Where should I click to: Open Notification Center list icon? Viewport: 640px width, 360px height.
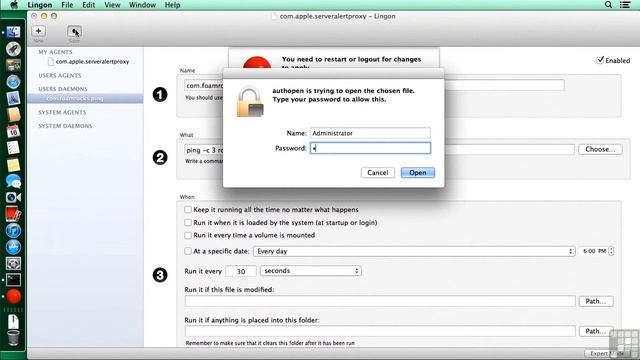coord(625,5)
